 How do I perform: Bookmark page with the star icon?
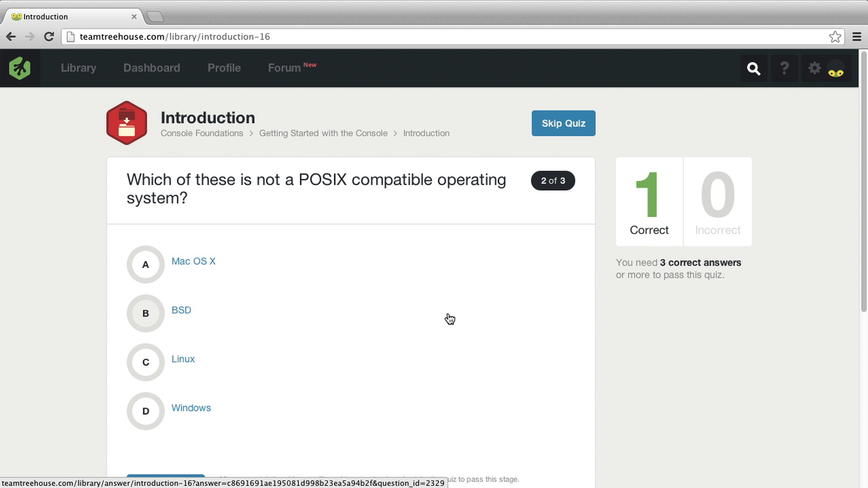[x=835, y=37]
